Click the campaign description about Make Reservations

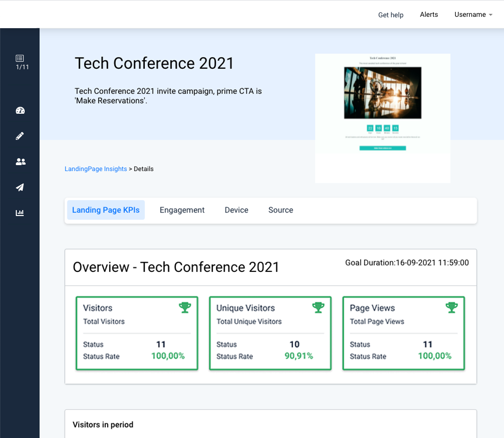pyautogui.click(x=168, y=96)
